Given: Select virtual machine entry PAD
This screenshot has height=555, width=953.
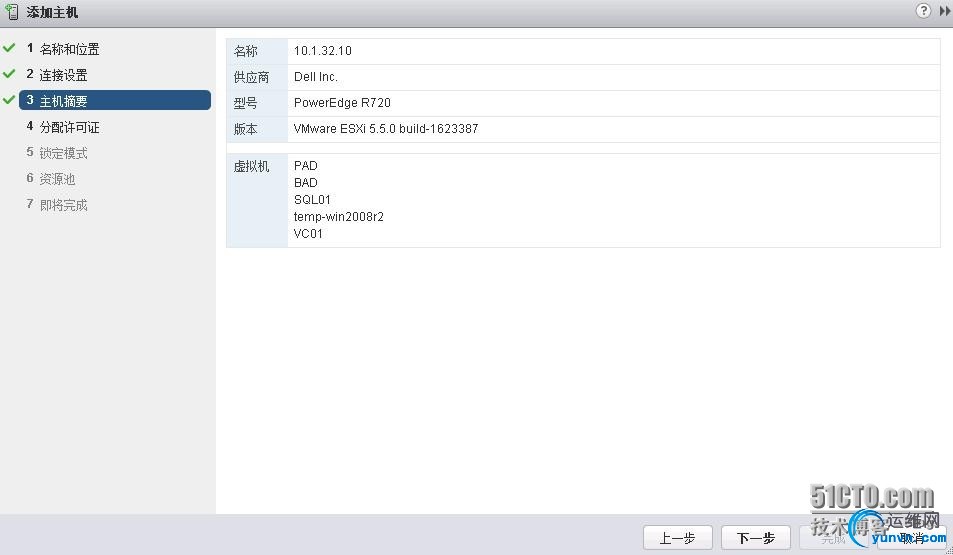Looking at the screenshot, I should [x=306, y=166].
